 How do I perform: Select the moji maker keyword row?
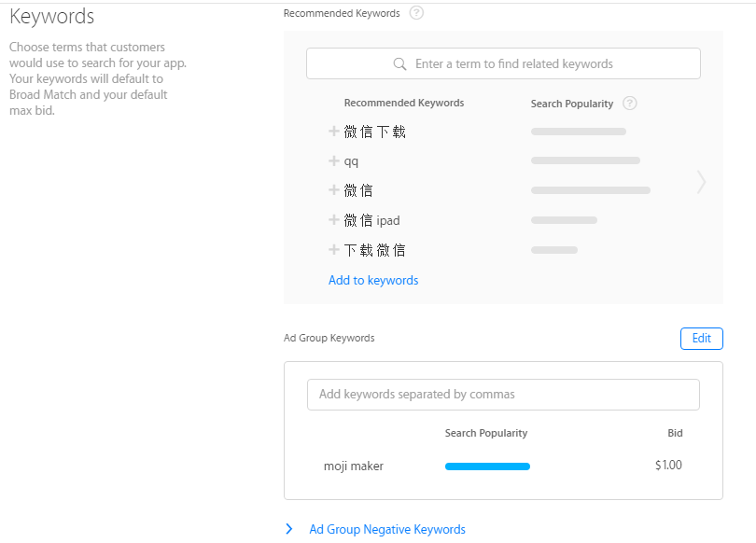503,466
